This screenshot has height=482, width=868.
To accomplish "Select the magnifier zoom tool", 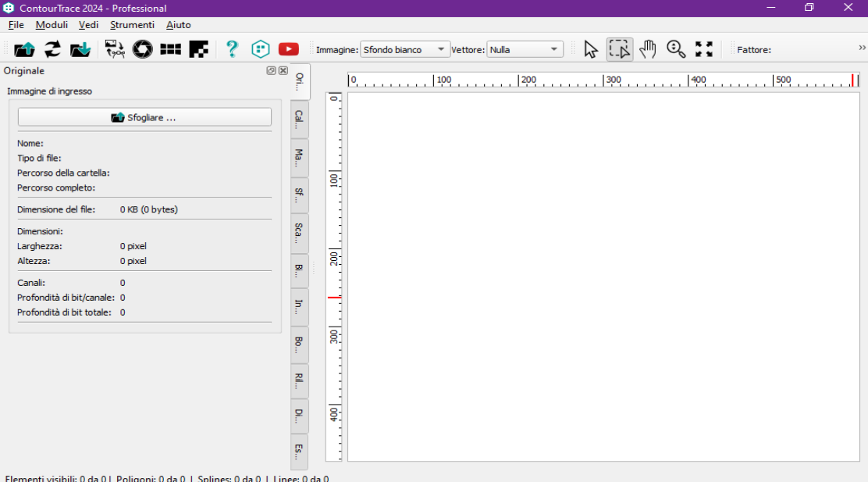I will point(676,49).
